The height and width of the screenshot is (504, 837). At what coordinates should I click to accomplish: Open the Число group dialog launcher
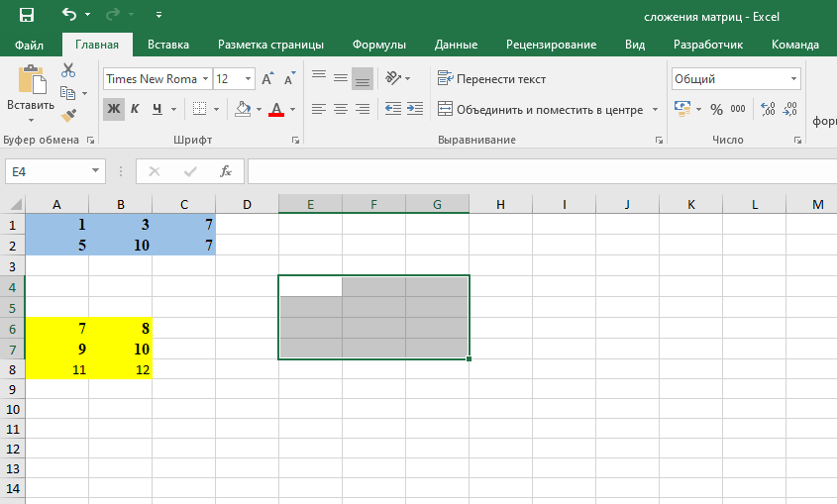coord(797,141)
